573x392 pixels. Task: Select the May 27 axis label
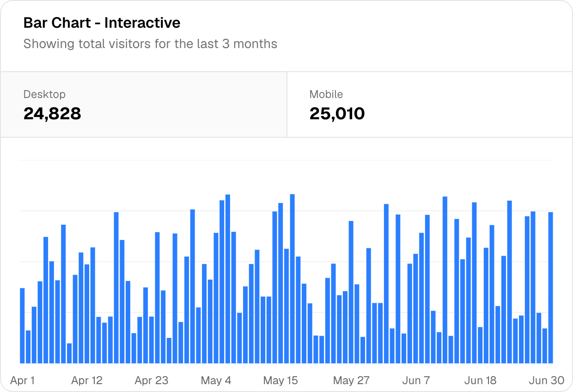(351, 380)
